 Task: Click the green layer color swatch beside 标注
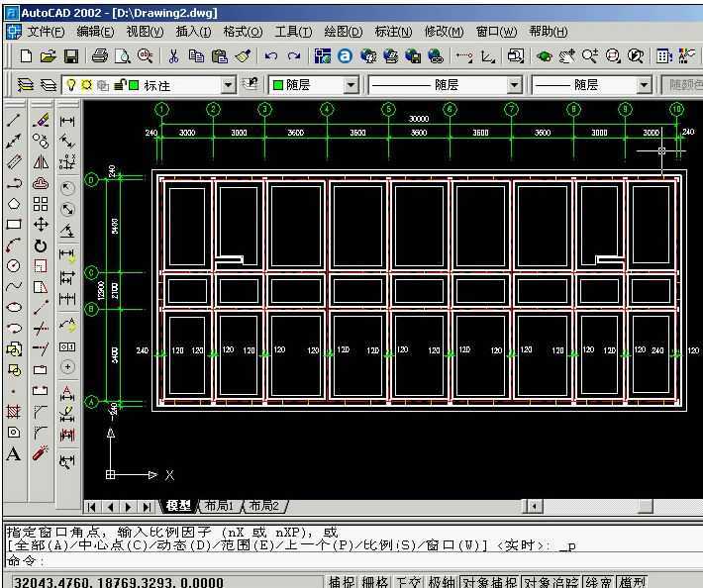134,85
